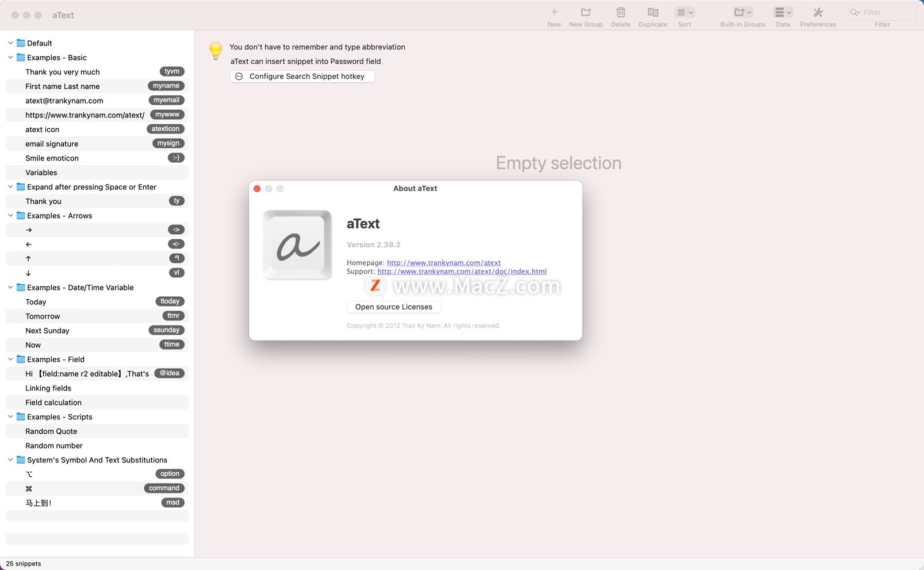Select the atext@trankynam.com snippet

[97, 101]
